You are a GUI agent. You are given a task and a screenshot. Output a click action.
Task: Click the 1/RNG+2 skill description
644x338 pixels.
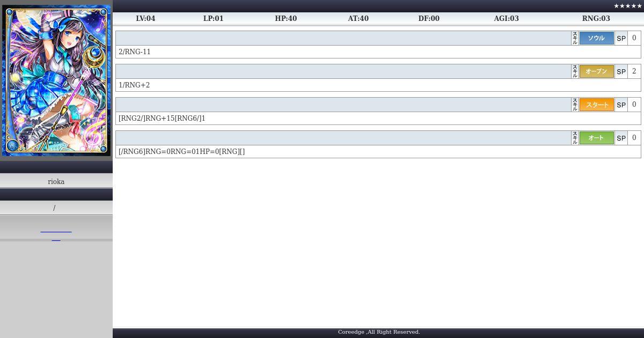pos(134,85)
